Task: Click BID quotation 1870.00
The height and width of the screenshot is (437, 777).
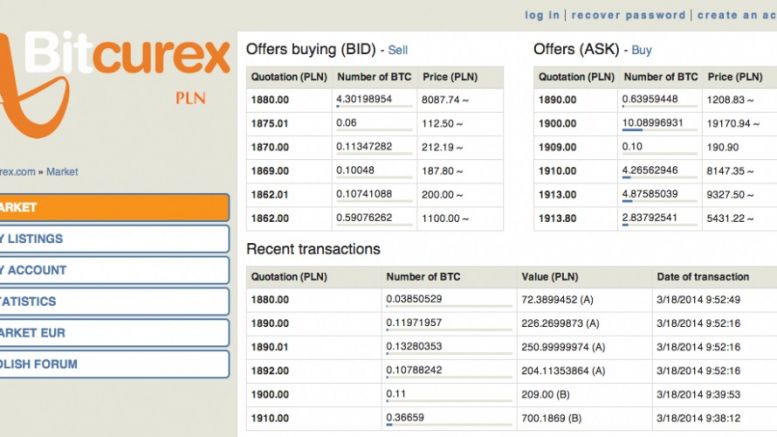Action: (x=270, y=148)
